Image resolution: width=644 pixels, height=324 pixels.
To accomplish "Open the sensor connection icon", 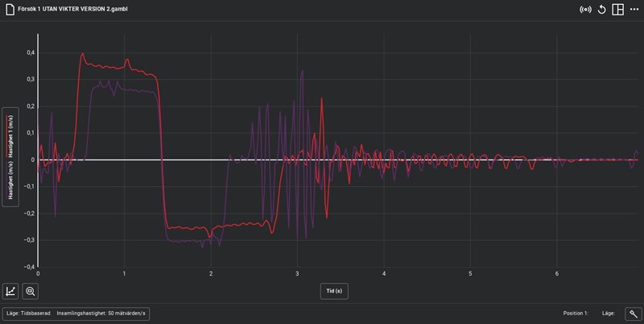I will [x=585, y=10].
